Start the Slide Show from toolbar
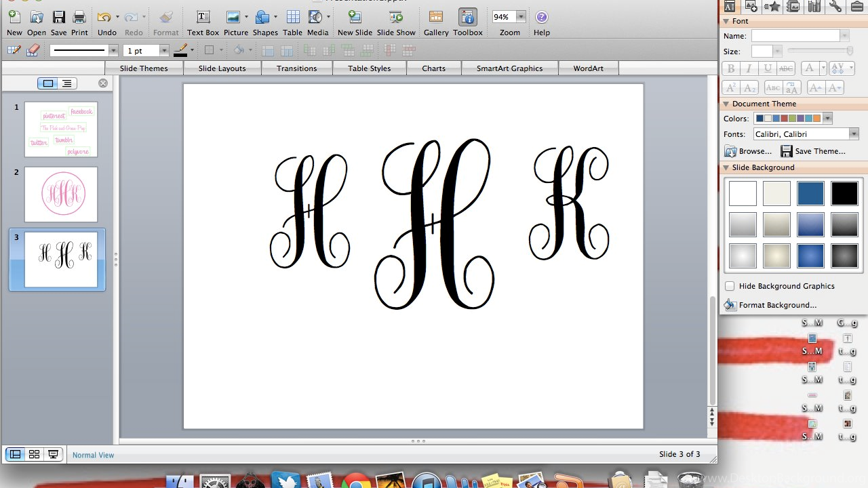Screen dimensions: 868x488 tap(396, 18)
